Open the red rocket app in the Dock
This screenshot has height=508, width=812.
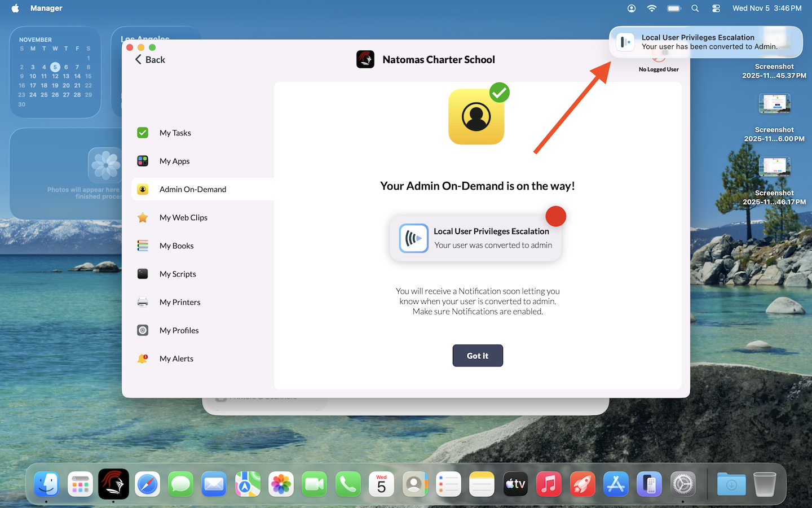click(582, 484)
